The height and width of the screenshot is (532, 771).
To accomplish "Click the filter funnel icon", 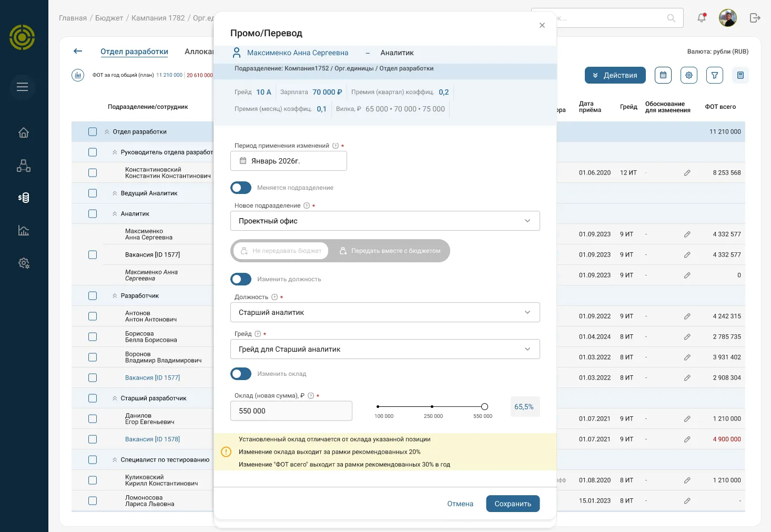I will [715, 75].
